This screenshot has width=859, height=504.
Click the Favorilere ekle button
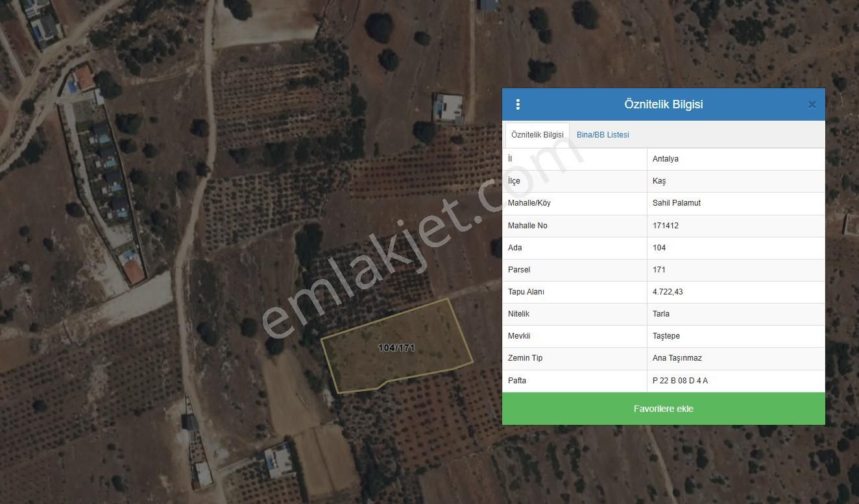[663, 409]
